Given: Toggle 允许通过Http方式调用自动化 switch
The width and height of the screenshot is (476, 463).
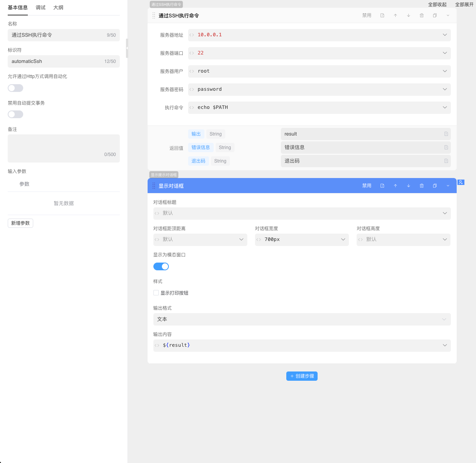Looking at the screenshot, I should click(x=15, y=88).
